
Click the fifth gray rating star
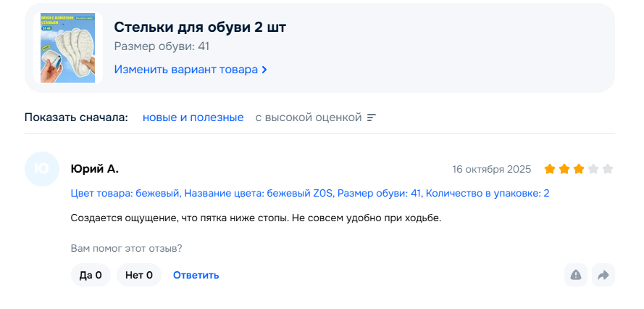608,169
